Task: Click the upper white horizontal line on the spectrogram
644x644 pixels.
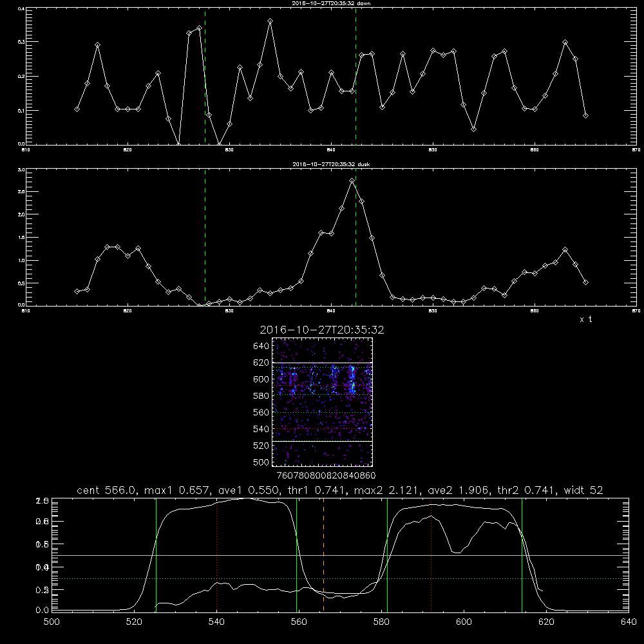Action: (322, 363)
